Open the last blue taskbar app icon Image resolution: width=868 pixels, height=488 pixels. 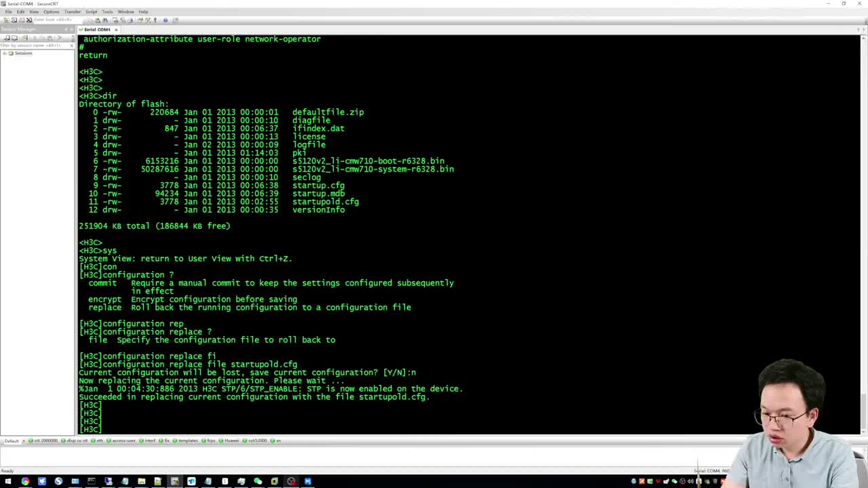308,481
